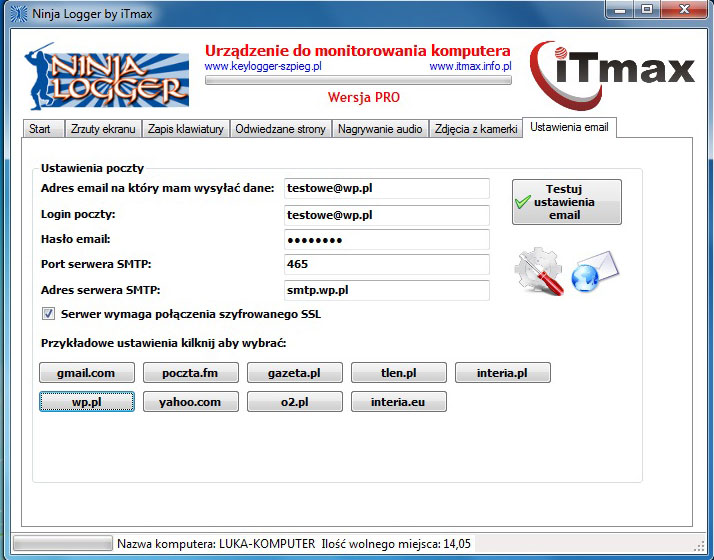Switch to the Zrzuty ekranu tab
This screenshot has width=714, height=560.
coord(103,129)
